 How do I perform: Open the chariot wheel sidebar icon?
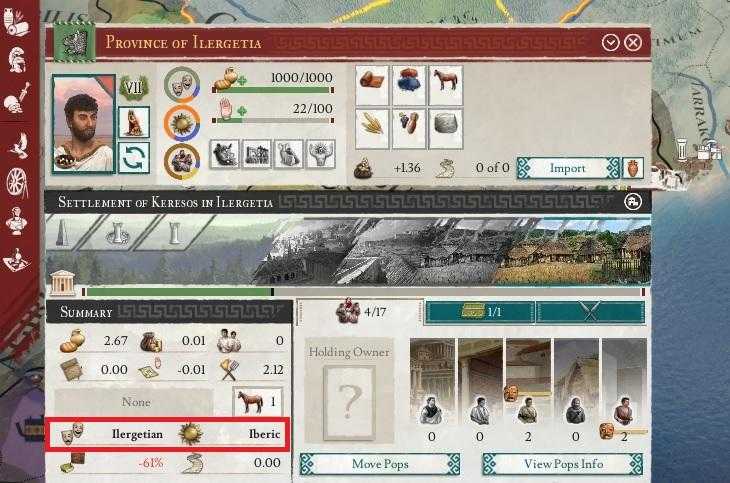coord(18,182)
